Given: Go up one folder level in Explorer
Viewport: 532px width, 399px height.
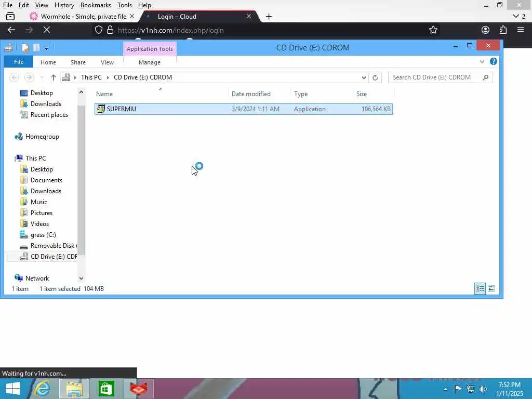Looking at the screenshot, I should coord(54,77).
